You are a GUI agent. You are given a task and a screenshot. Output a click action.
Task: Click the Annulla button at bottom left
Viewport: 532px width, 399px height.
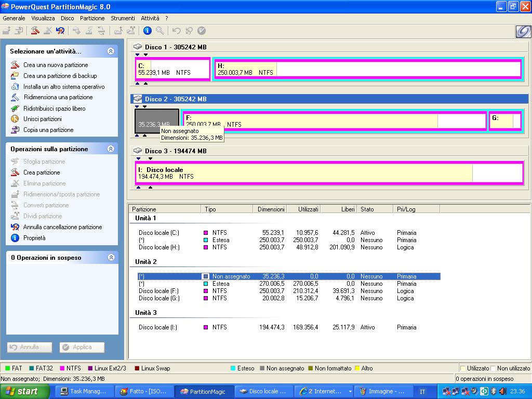(x=30, y=347)
